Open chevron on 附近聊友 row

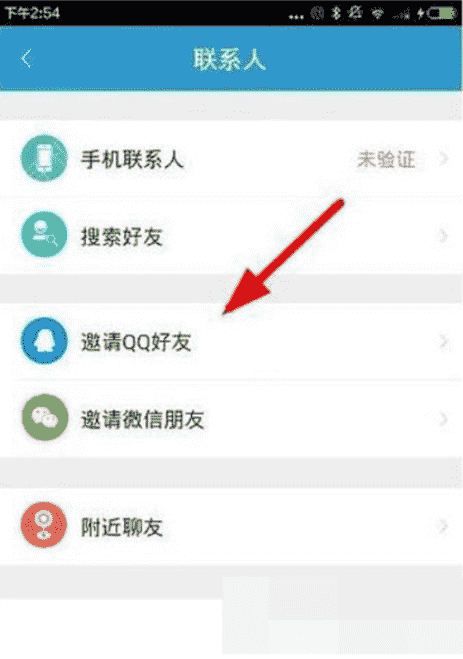tap(443, 526)
